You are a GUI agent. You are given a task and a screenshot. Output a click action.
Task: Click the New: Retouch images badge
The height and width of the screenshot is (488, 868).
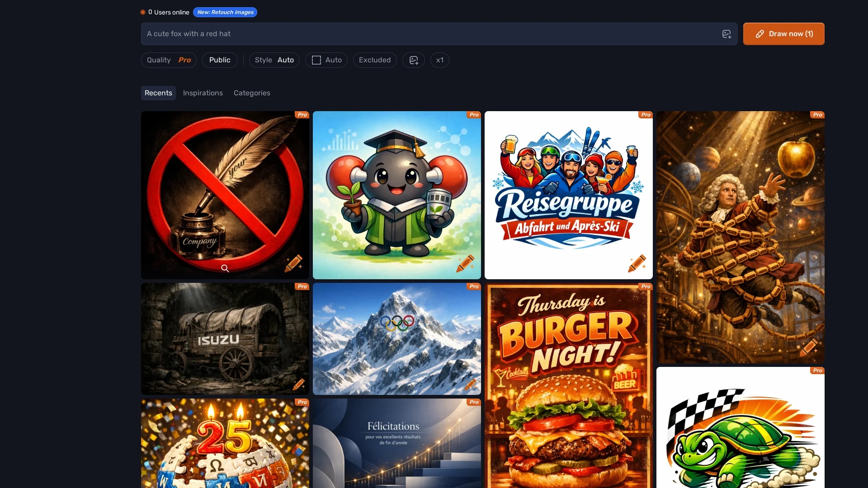225,12
